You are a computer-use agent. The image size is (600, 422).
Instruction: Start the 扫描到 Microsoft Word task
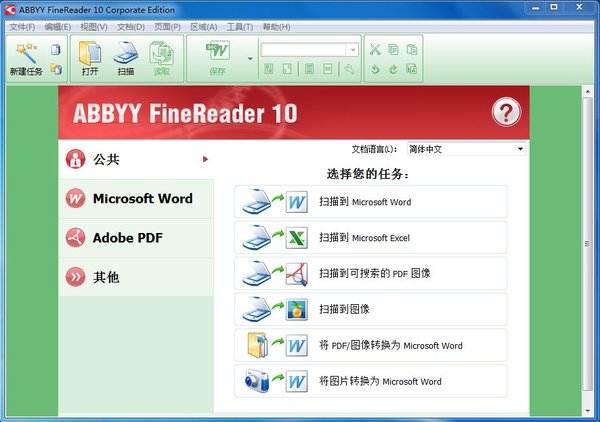tap(370, 202)
